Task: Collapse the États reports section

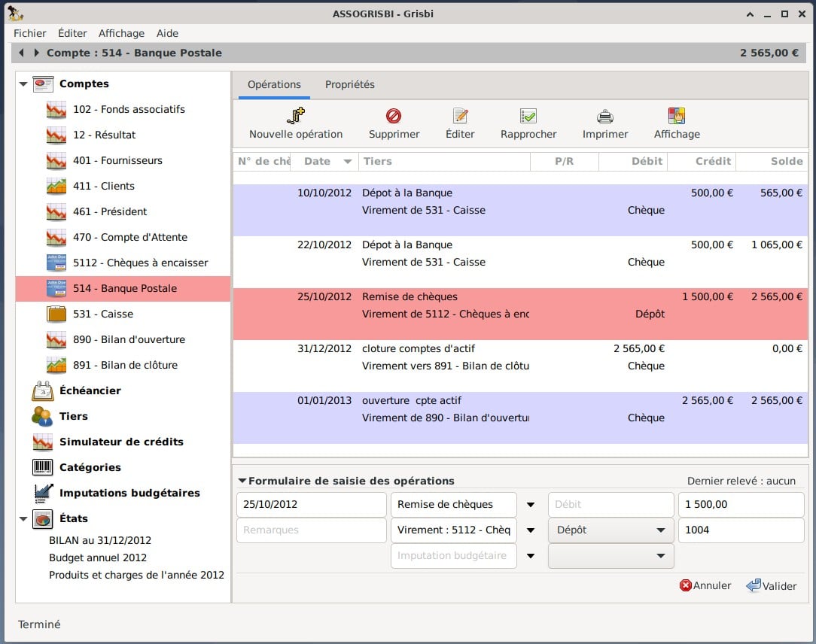Action: point(23,519)
